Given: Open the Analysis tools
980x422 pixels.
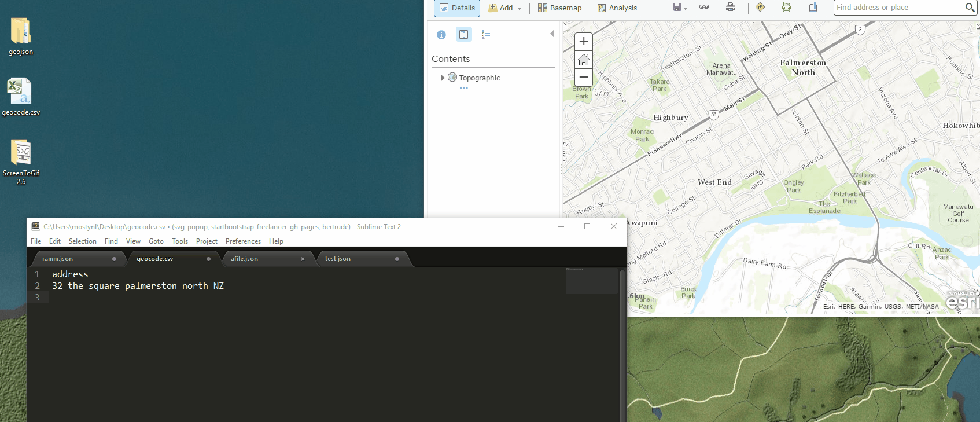Looking at the screenshot, I should click(x=617, y=8).
